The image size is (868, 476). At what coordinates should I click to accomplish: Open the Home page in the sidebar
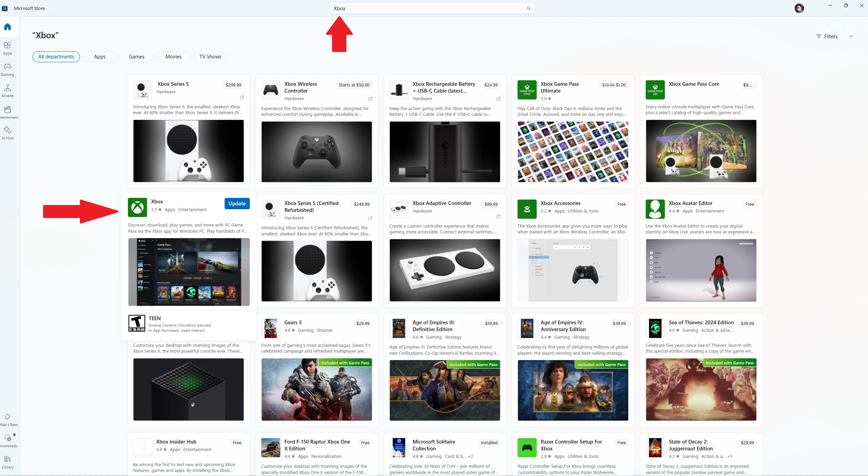click(8, 27)
